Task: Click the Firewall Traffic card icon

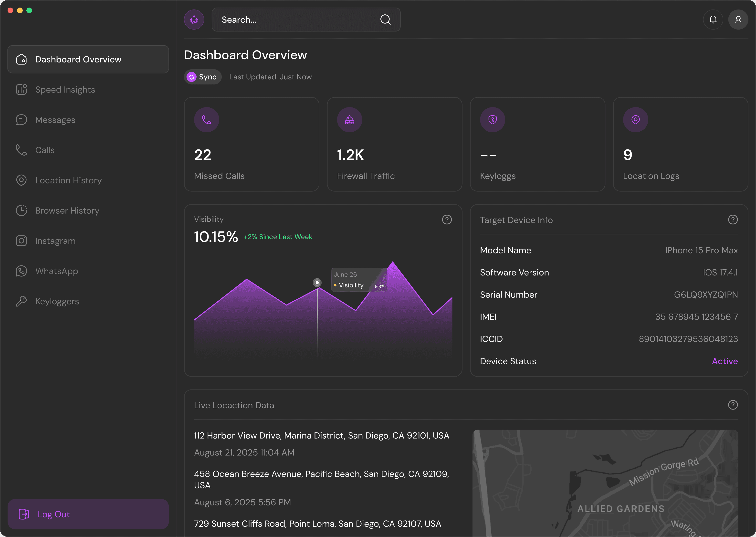Action: pyautogui.click(x=349, y=120)
